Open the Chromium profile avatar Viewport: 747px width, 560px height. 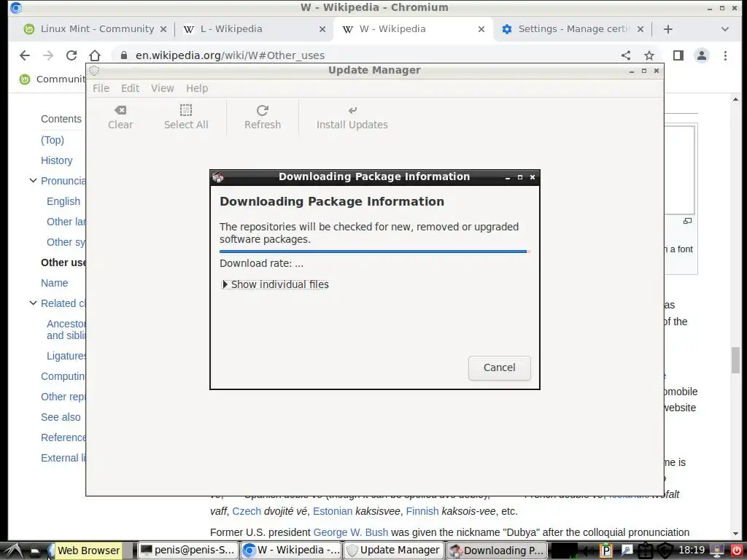(x=701, y=55)
